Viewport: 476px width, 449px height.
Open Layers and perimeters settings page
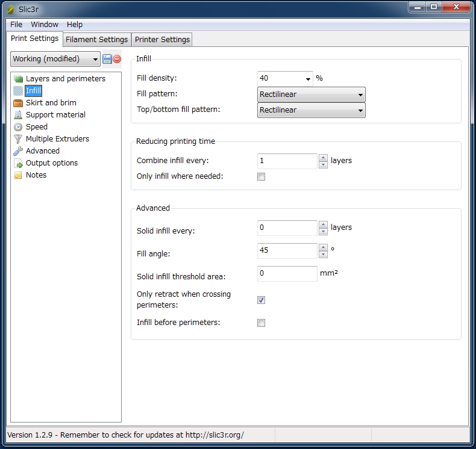66,79
